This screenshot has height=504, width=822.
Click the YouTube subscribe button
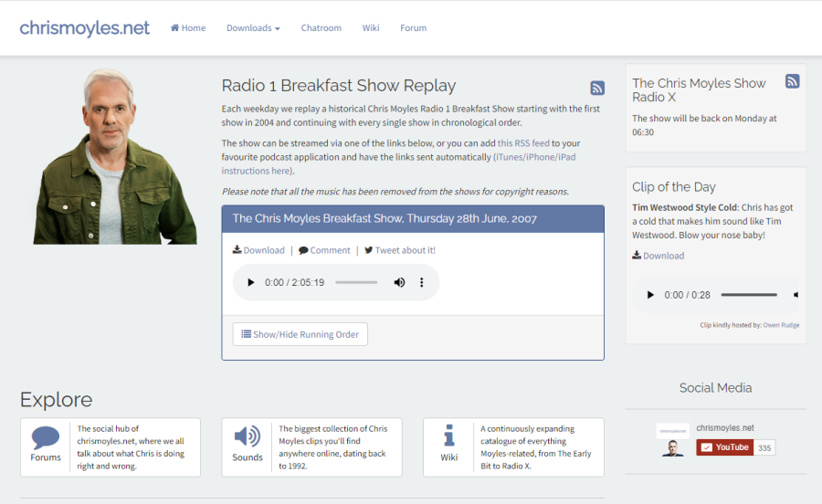tap(724, 447)
